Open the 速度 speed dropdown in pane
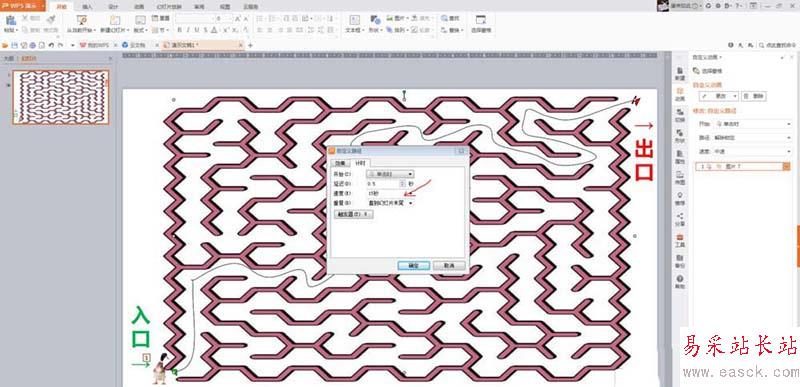This screenshot has height=387, width=800. [753, 151]
